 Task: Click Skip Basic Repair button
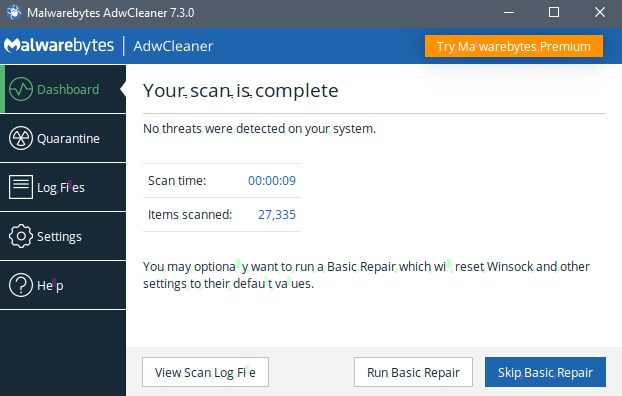click(x=545, y=372)
